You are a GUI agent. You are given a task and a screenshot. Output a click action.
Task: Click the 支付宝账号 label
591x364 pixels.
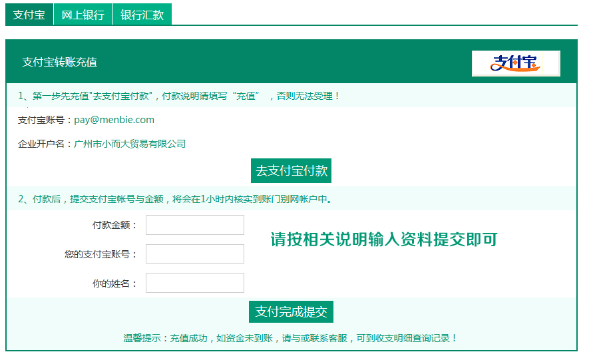coord(45,120)
